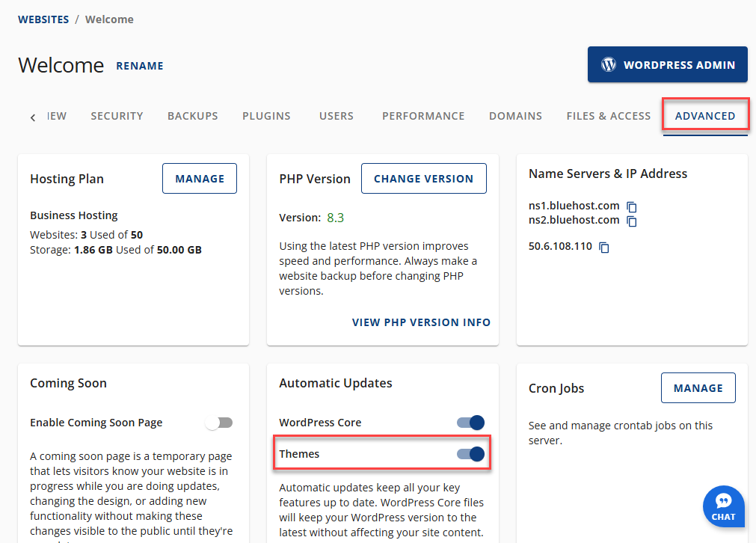Click the WordPress logo on the admin button
The height and width of the screenshot is (543, 756).
click(x=607, y=64)
